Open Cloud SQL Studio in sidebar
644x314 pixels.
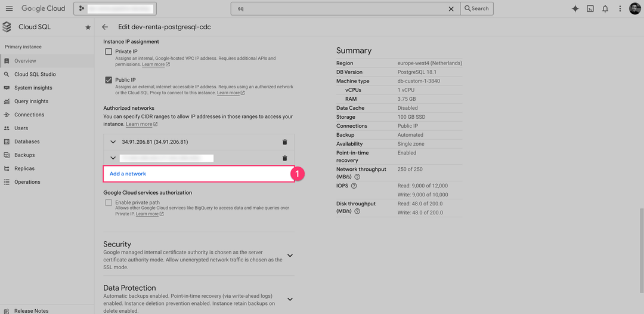coord(35,74)
